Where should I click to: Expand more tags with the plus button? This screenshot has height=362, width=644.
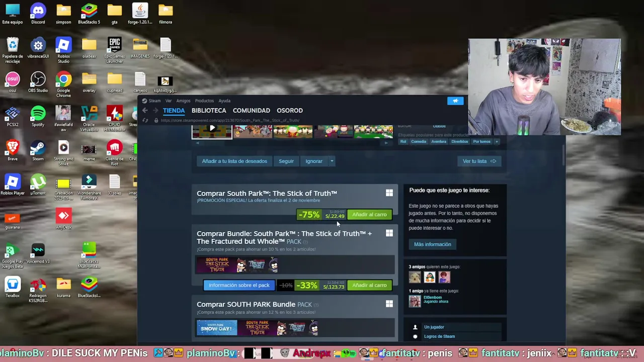pyautogui.click(x=497, y=142)
